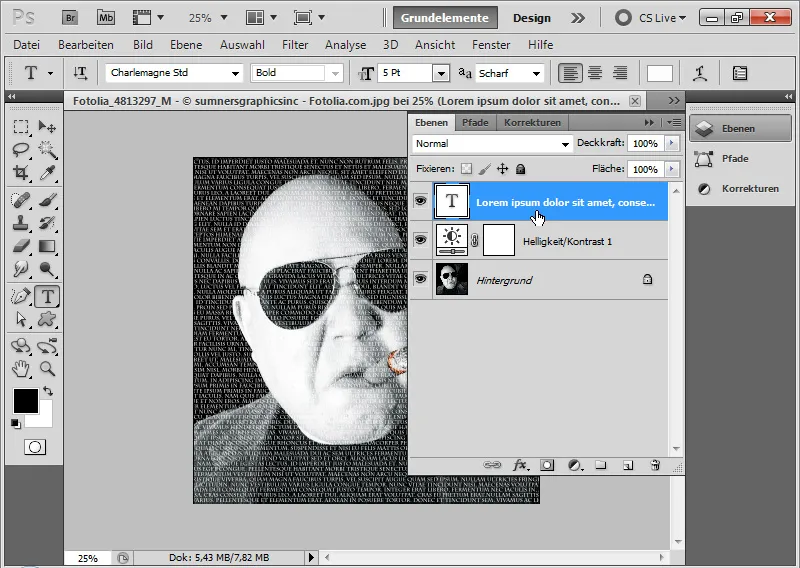800x568 pixels.
Task: Hide the Hintergrund layer
Action: pyautogui.click(x=420, y=279)
